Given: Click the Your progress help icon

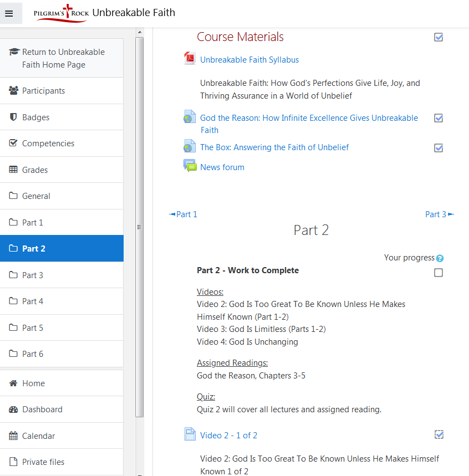Looking at the screenshot, I should [440, 258].
